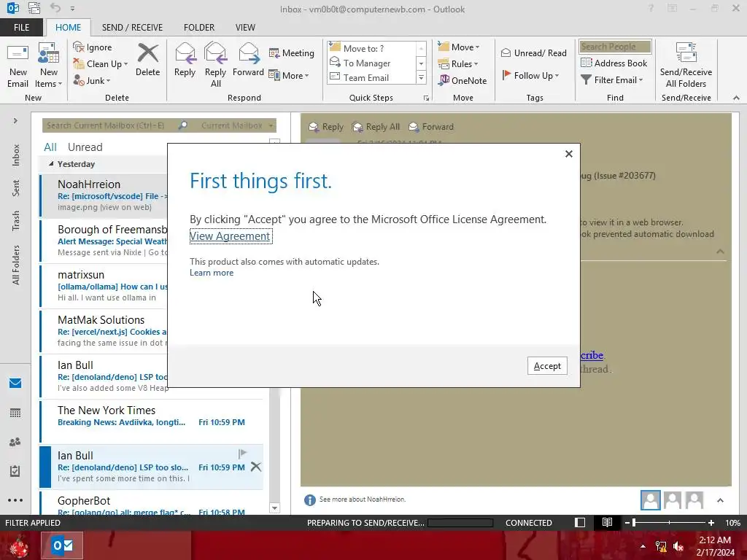The image size is (747, 560).
Task: Zoom out with the minus button
Action: tap(627, 523)
